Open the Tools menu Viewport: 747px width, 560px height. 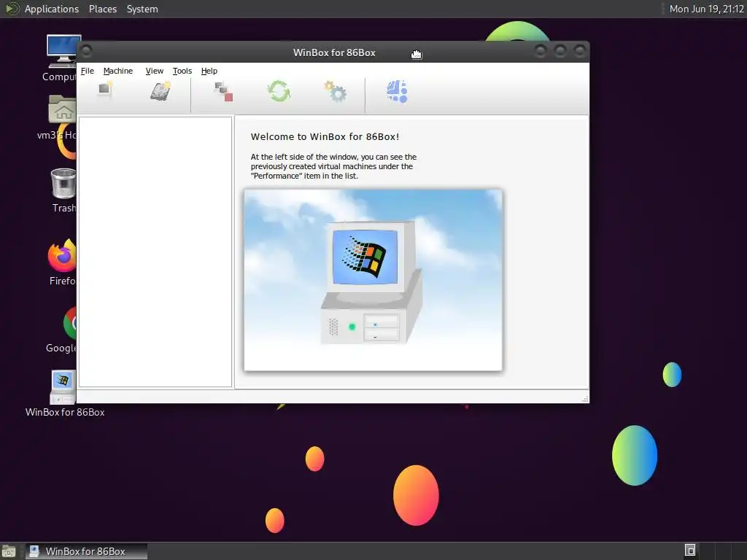[182, 71]
